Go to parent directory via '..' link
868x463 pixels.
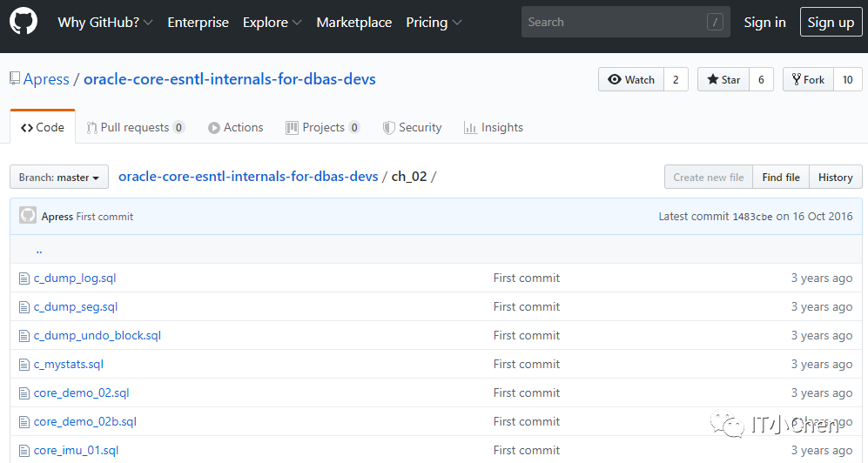(39, 251)
